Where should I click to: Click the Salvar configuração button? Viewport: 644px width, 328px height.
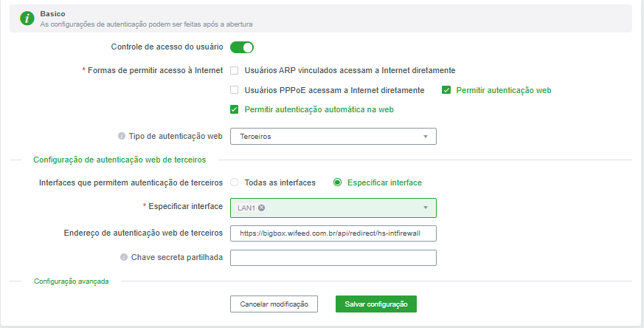(376, 304)
